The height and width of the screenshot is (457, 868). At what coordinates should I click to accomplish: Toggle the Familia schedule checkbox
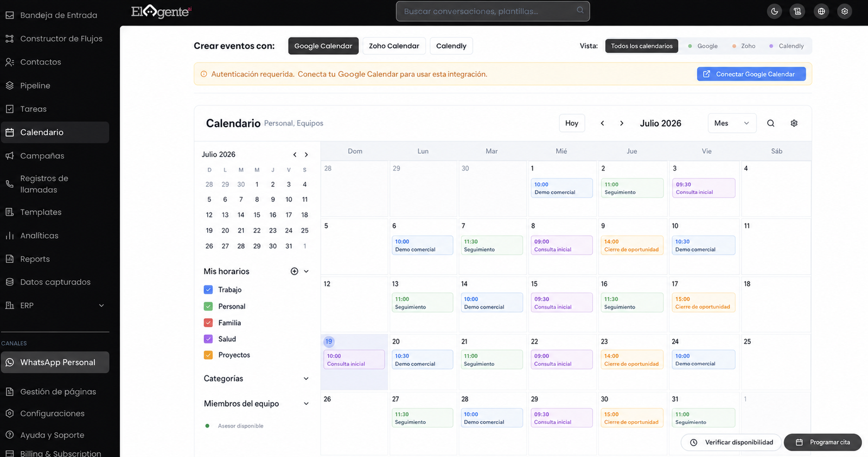208,323
